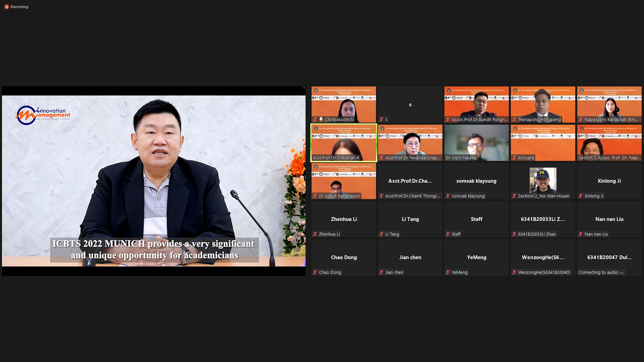Click muted mic icon beside Arissara

(x=514, y=158)
